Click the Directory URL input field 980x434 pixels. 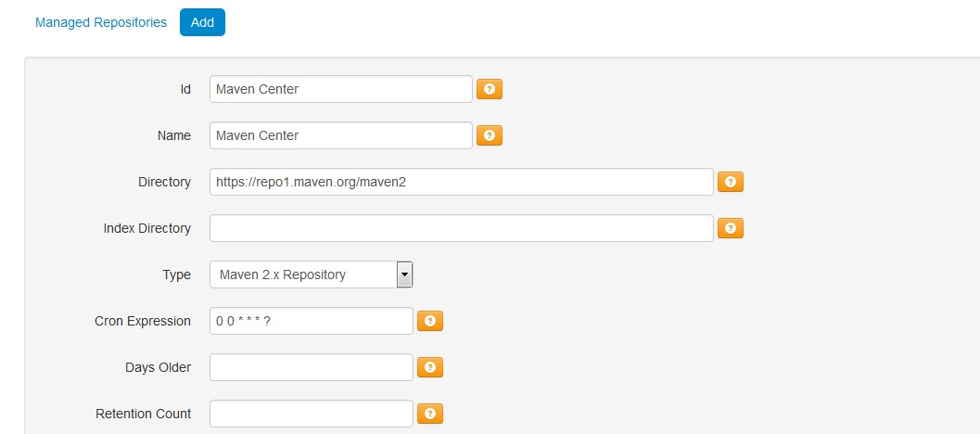click(461, 182)
